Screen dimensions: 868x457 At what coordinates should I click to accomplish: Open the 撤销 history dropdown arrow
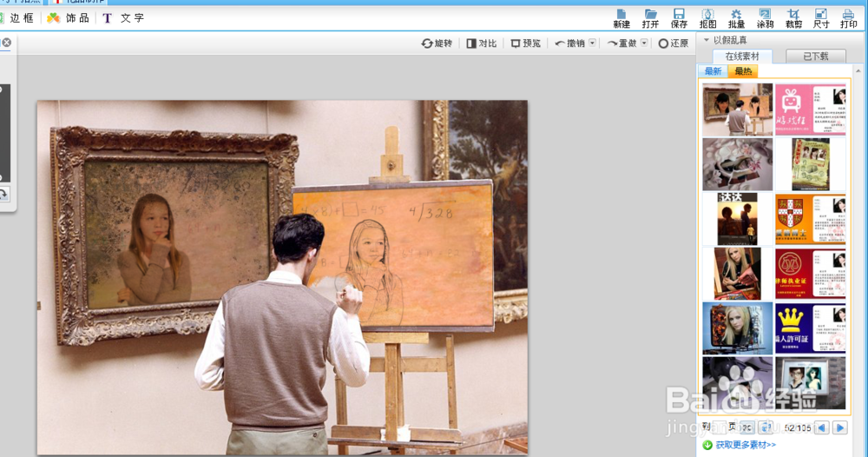(x=592, y=43)
